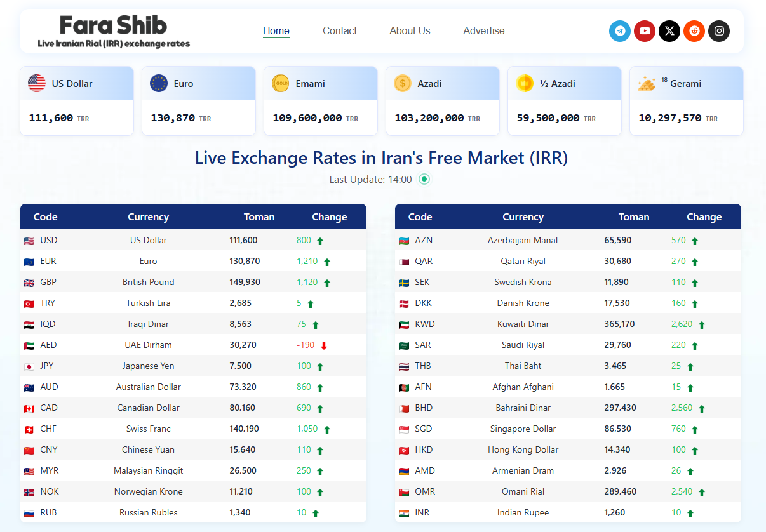Click the Toman header in left table
This screenshot has width=766, height=532.
pyautogui.click(x=259, y=217)
